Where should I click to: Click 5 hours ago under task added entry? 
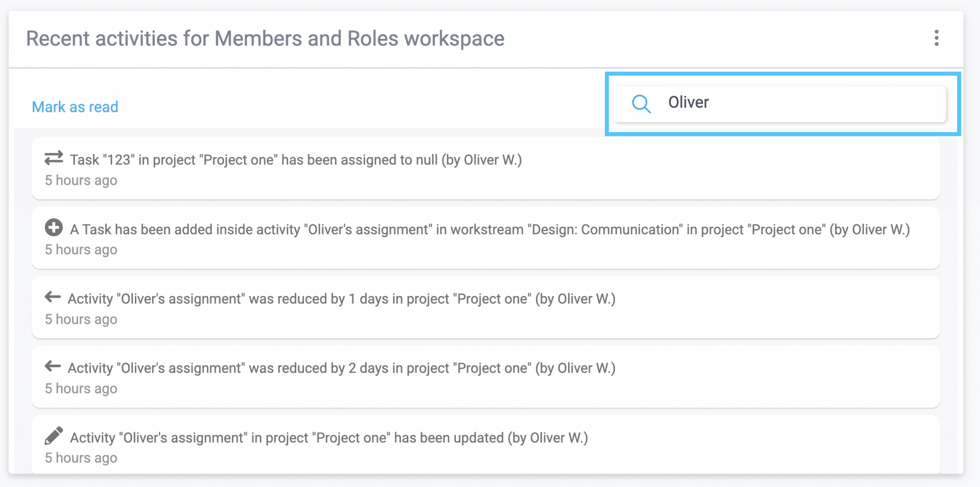click(81, 250)
